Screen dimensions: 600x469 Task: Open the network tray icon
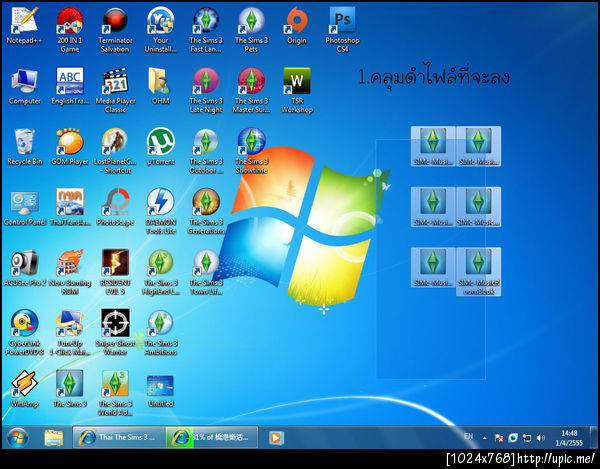click(527, 438)
